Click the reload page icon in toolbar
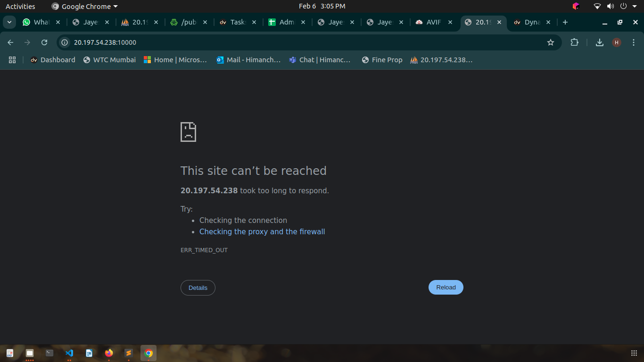The height and width of the screenshot is (362, 644). (x=44, y=42)
